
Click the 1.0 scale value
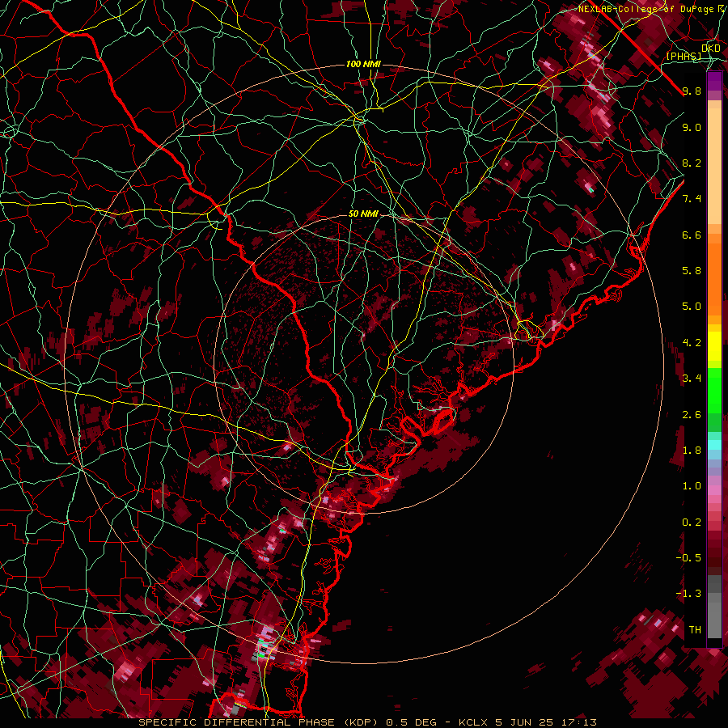[692, 486]
